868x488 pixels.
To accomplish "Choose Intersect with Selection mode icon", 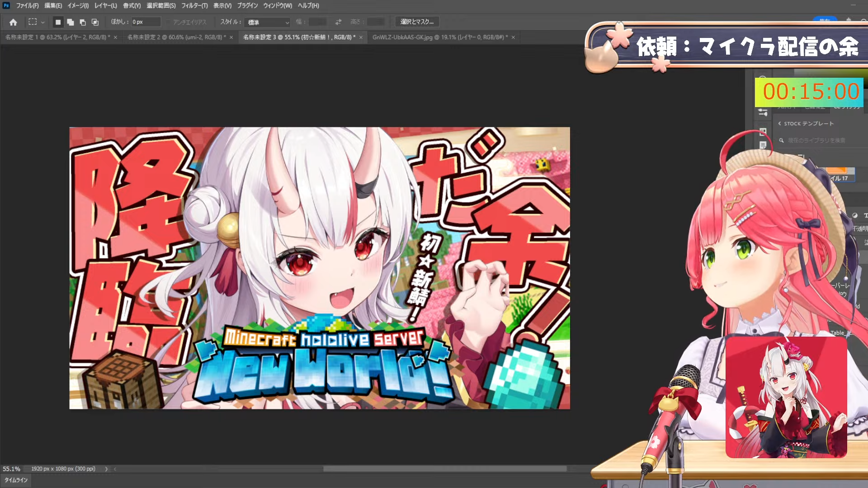I will tap(95, 22).
